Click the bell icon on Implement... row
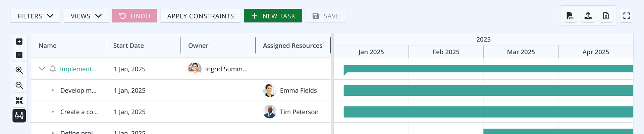644x134 pixels. point(53,69)
